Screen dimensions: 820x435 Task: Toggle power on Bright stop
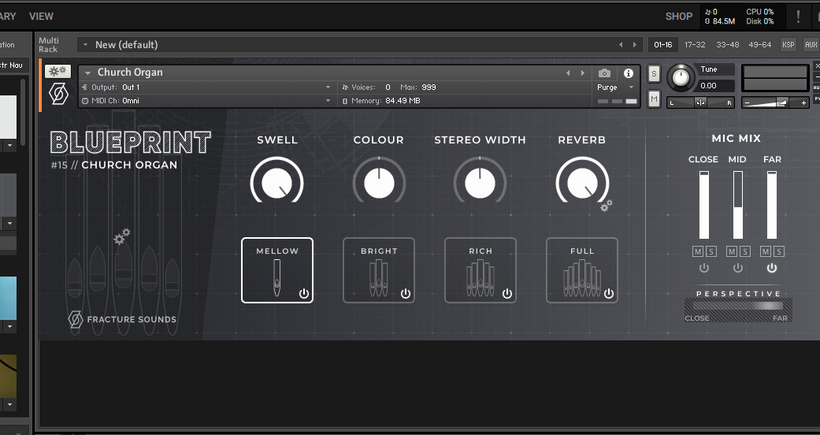405,294
